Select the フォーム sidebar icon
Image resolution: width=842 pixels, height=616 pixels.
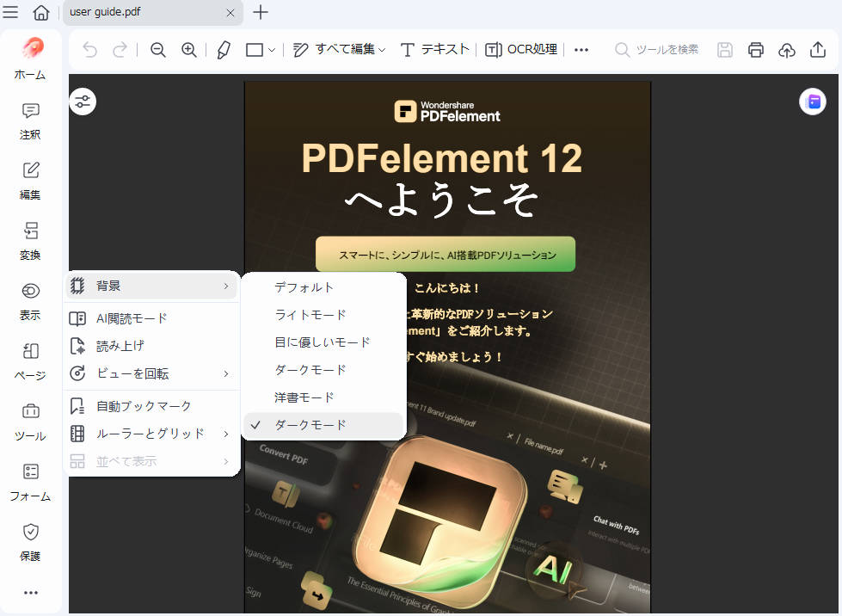point(30,482)
